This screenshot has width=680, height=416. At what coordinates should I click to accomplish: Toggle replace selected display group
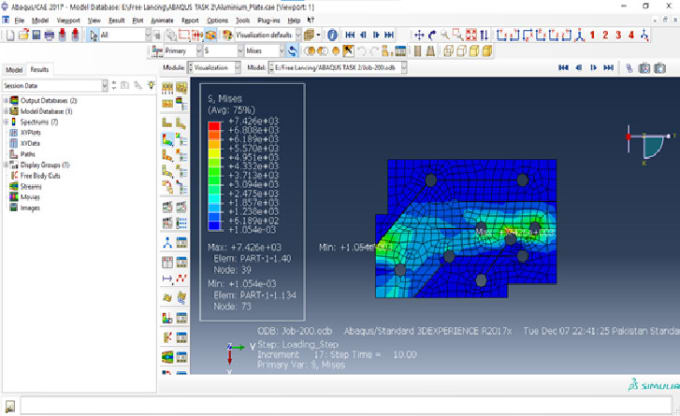click(x=310, y=51)
